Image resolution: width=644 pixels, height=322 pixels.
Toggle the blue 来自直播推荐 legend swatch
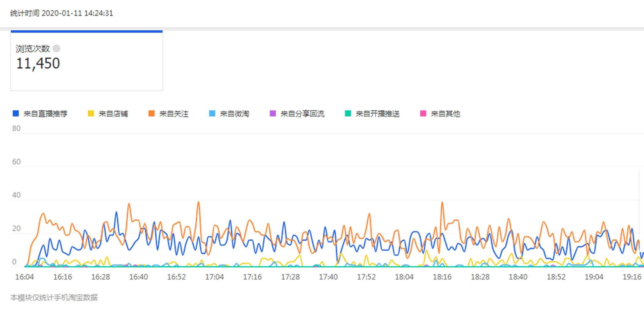click(16, 114)
